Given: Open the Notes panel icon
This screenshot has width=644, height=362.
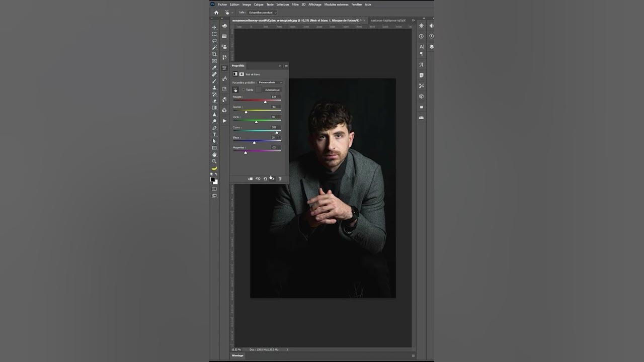Looking at the screenshot, I should [x=422, y=75].
